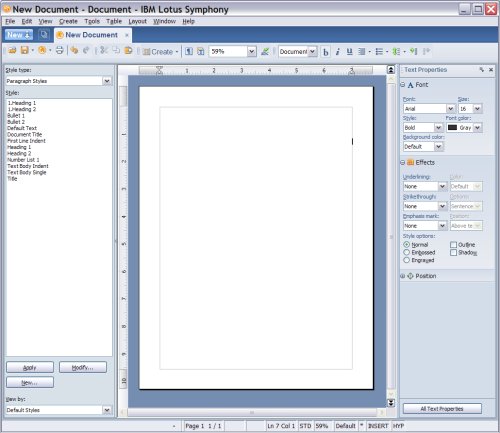Click the green pencil icon after the zoom box
Viewport: 500px width, 433px height.
point(265,51)
